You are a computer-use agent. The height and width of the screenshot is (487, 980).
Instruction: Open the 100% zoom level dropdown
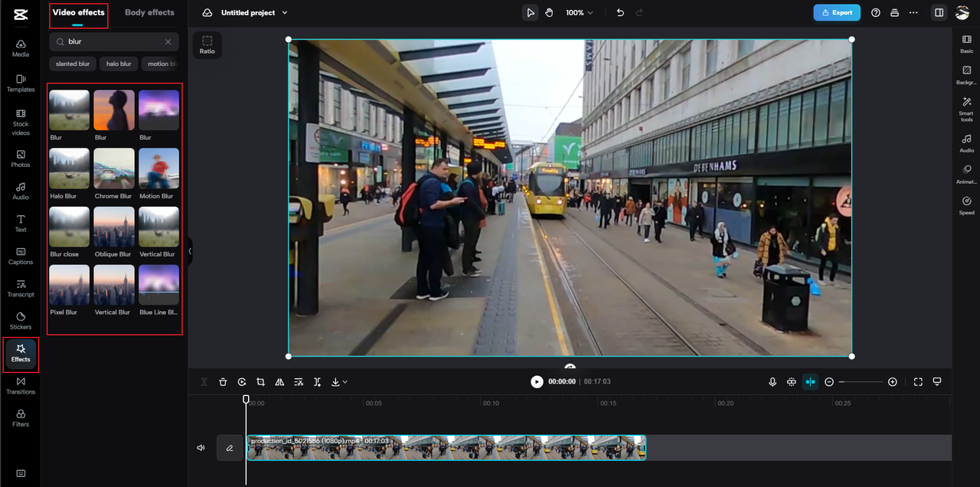(x=580, y=12)
